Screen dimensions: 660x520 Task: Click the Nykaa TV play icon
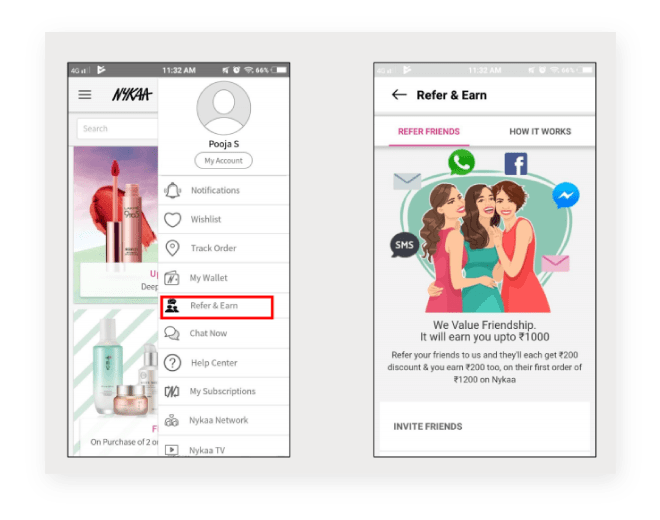[172, 450]
